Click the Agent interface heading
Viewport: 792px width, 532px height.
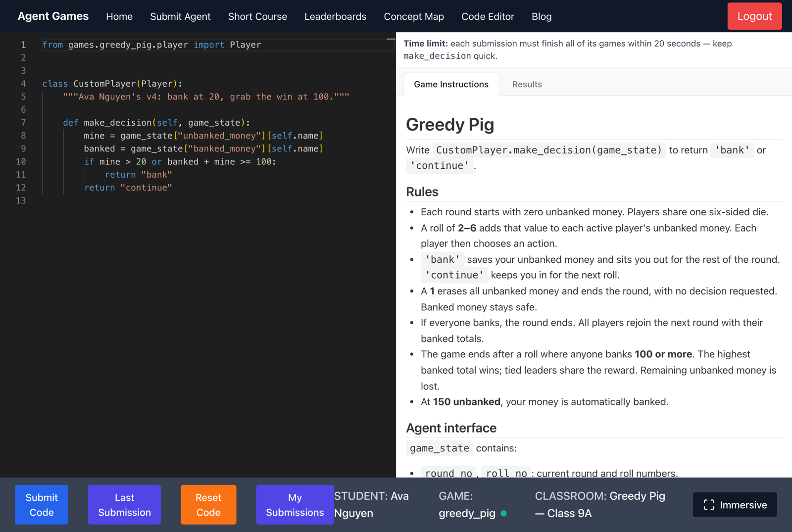pyautogui.click(x=451, y=428)
